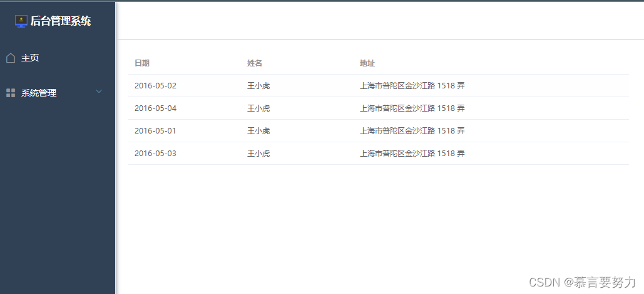Screen dimensions: 644x294
Task: Click the address in the 2016-05-04 row
Action: click(x=412, y=108)
